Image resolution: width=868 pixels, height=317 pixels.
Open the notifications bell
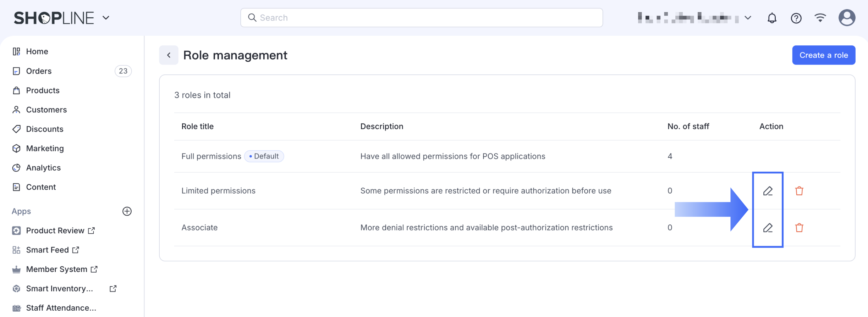772,18
